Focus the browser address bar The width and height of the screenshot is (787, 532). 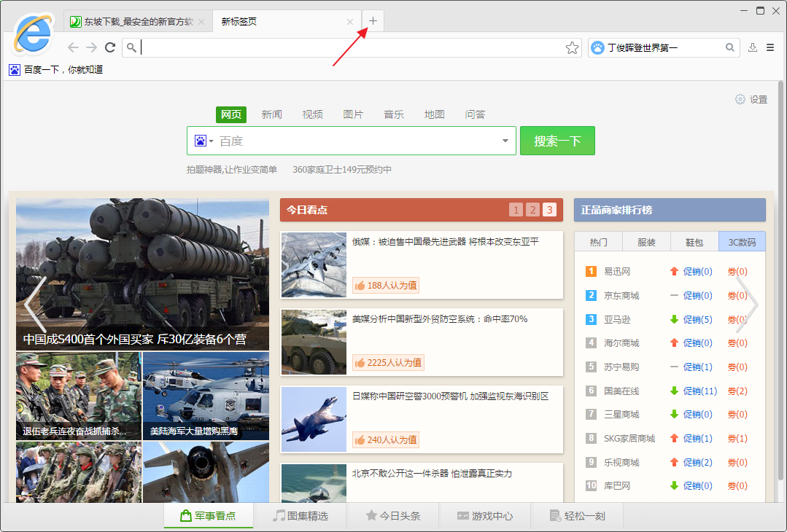pos(352,47)
